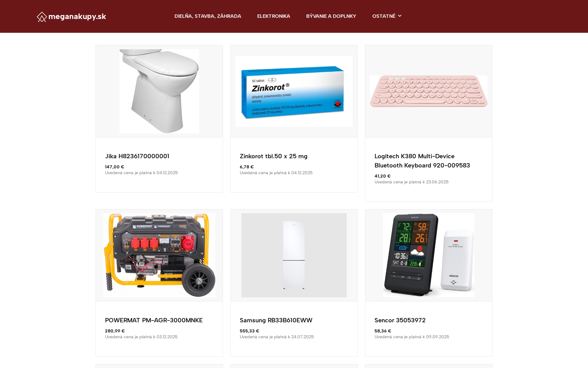Expand the Ostatné dropdown menu
588x368 pixels.
[387, 16]
